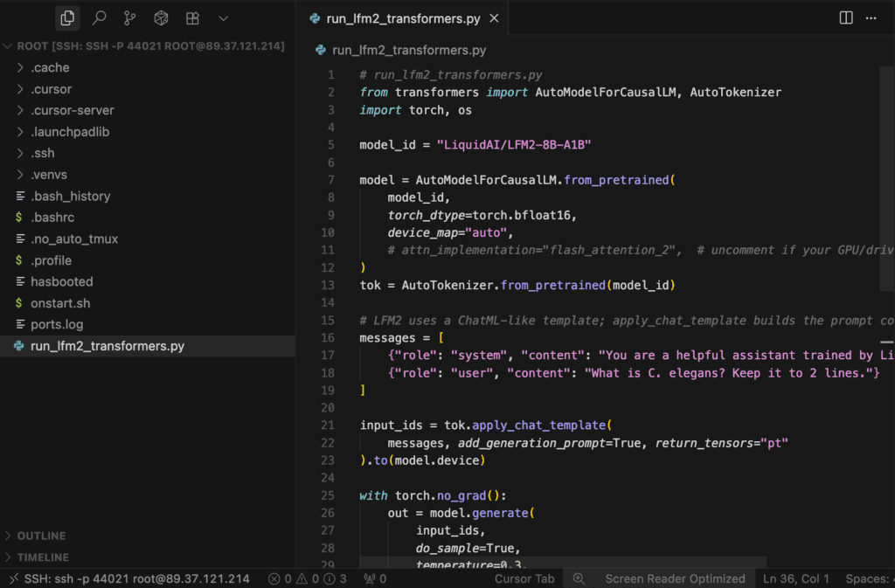Click the SSH remote connection status button

[x=128, y=578]
